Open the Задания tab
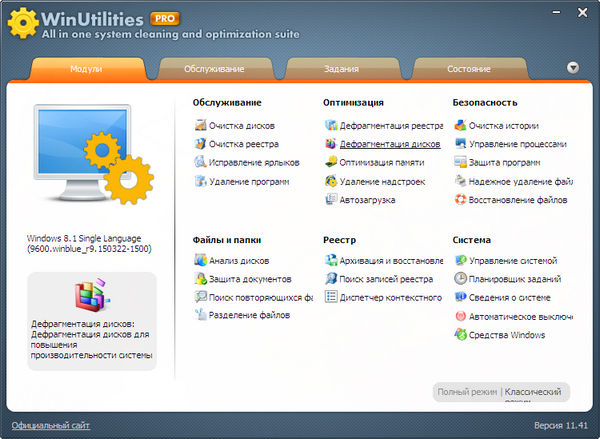 tap(341, 69)
